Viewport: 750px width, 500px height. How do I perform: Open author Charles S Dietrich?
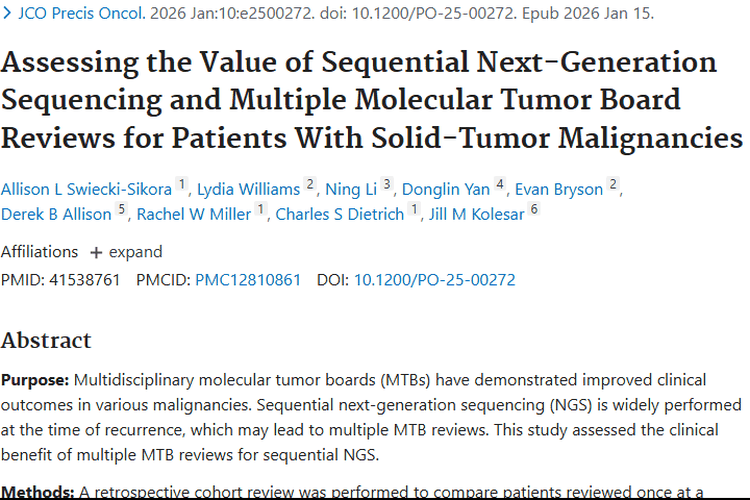(x=340, y=214)
